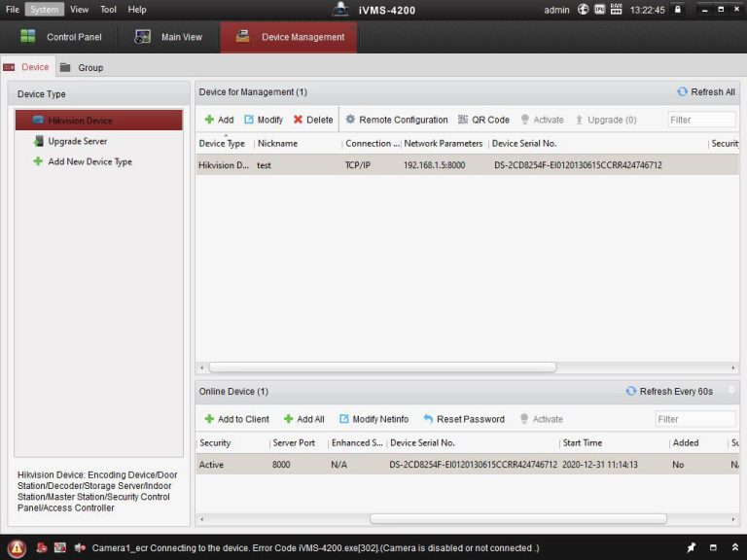
Task: Select the 2020-12-31 11:14:13 start time cell
Action: click(600, 465)
